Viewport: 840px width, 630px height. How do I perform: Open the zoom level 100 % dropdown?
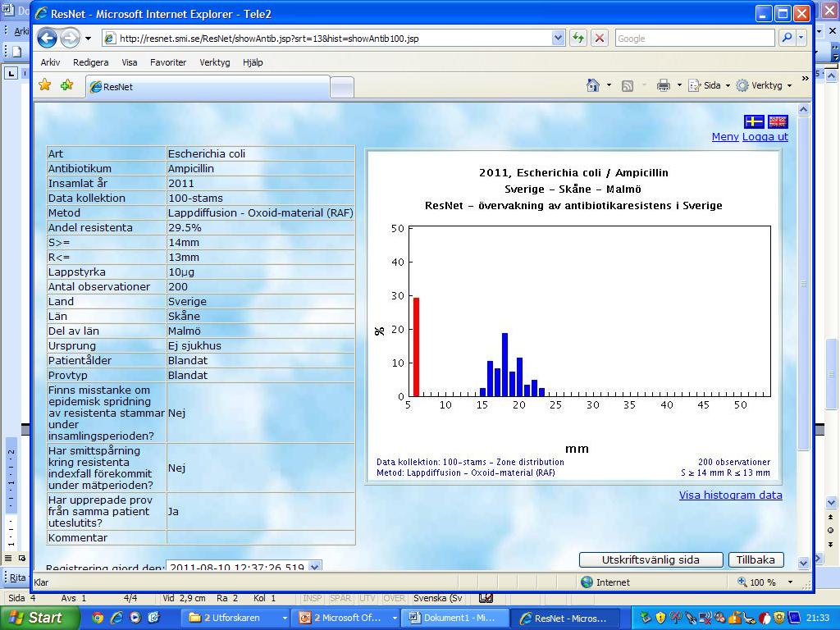coord(790,582)
